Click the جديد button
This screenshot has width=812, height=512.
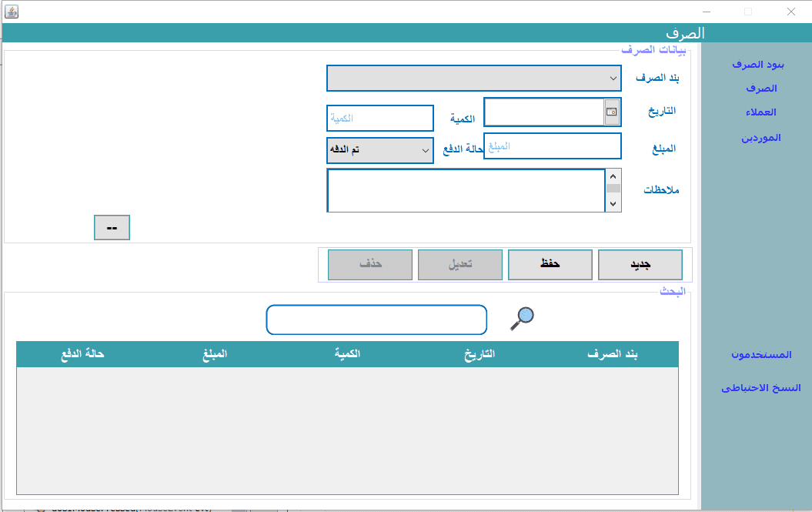pyautogui.click(x=640, y=265)
